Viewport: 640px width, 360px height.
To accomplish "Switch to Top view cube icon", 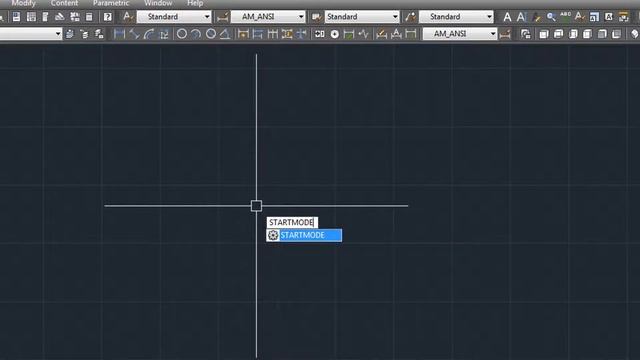I will pos(544,34).
